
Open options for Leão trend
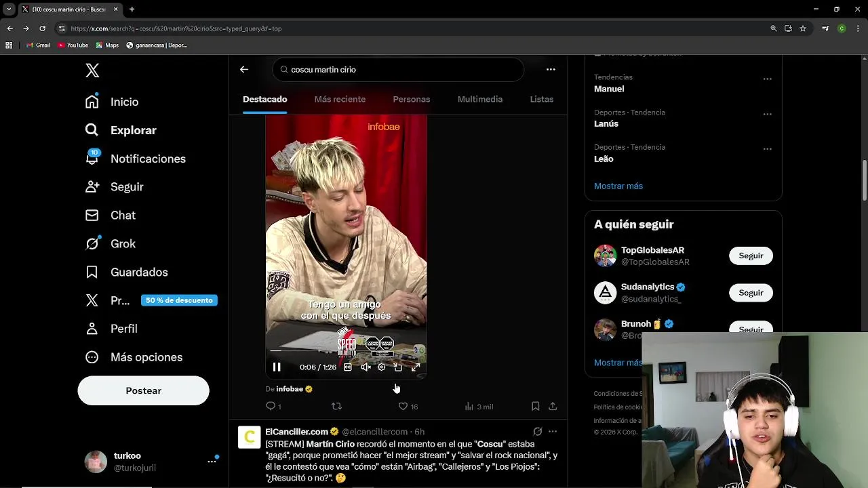768,149
